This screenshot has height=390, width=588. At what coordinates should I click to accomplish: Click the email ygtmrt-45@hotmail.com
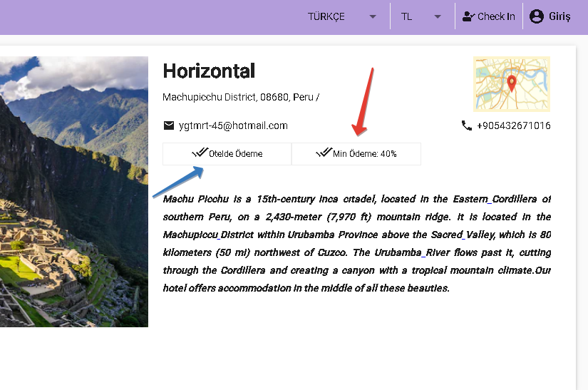233,125
